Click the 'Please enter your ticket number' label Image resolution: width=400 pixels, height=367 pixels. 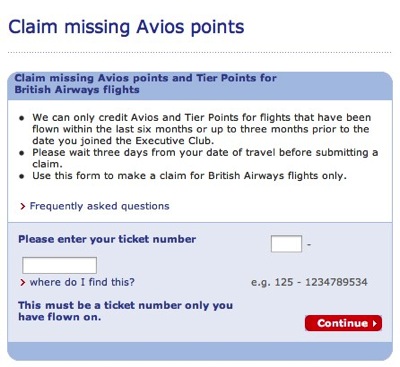pyautogui.click(x=107, y=239)
